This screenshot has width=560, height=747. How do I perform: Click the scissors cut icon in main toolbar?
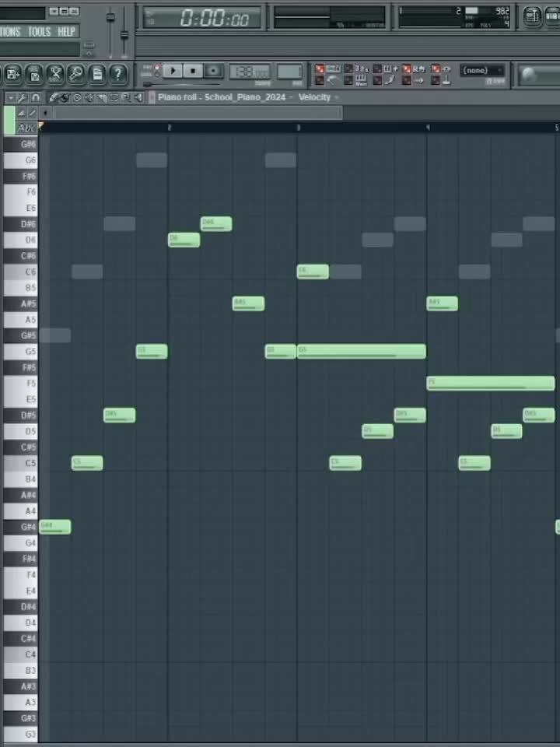(x=54, y=75)
